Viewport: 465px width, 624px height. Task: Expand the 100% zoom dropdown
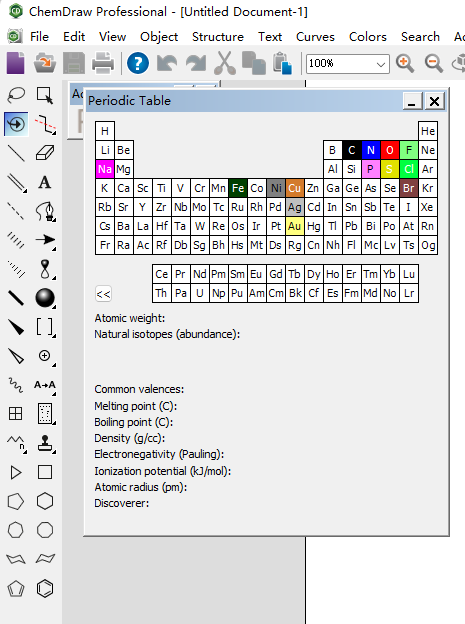click(381, 64)
